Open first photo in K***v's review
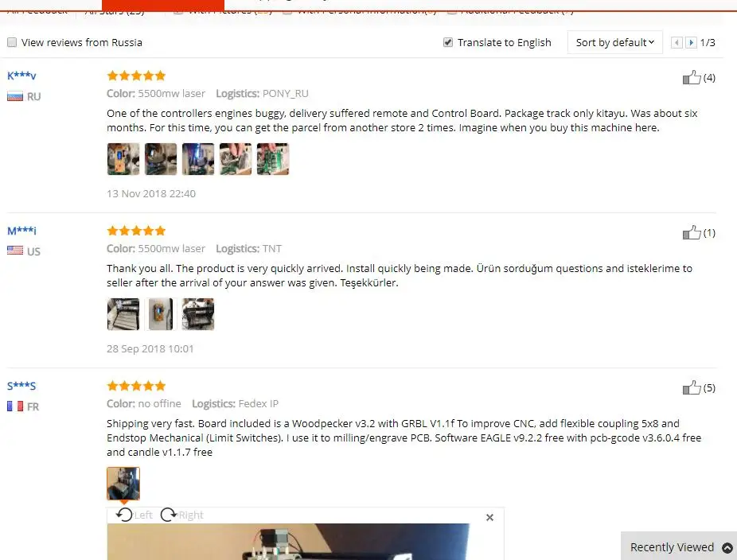Image resolution: width=737 pixels, height=560 pixels. 123,159
